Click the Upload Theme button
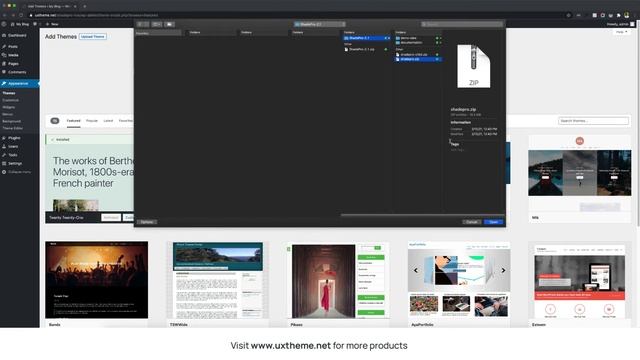This screenshot has height=360, width=640. click(93, 36)
